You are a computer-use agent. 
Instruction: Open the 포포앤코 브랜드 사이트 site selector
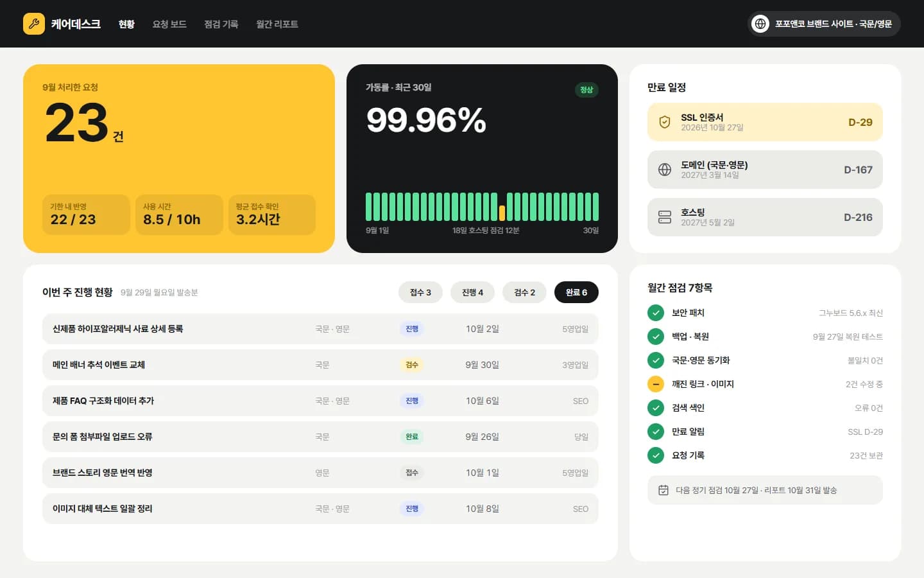tap(824, 24)
